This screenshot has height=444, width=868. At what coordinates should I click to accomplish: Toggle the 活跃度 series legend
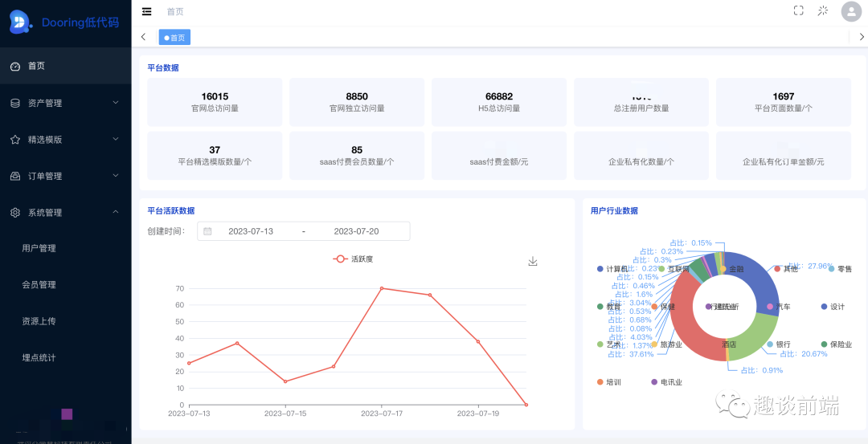point(353,259)
